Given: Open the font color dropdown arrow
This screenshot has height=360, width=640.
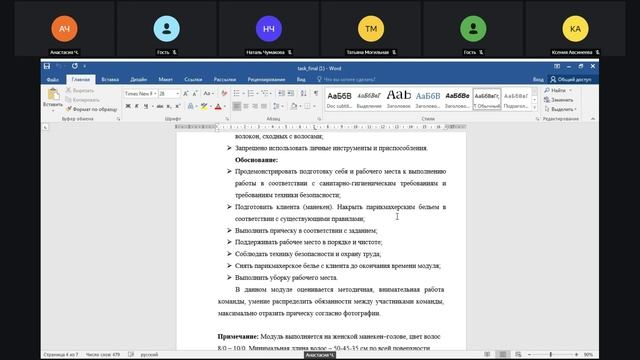Looking at the screenshot, I should [x=224, y=107].
